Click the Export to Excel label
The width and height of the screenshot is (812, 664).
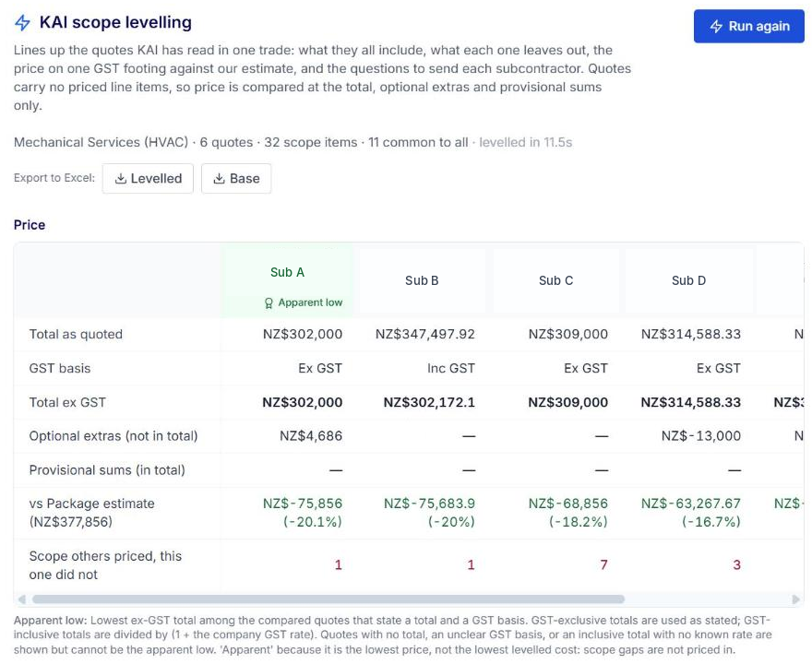pyautogui.click(x=54, y=178)
